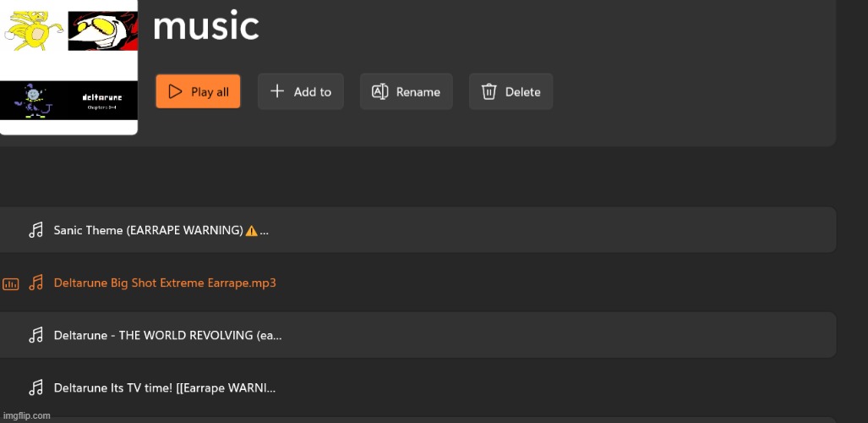Select the Sanic Theme track title

coord(148,230)
